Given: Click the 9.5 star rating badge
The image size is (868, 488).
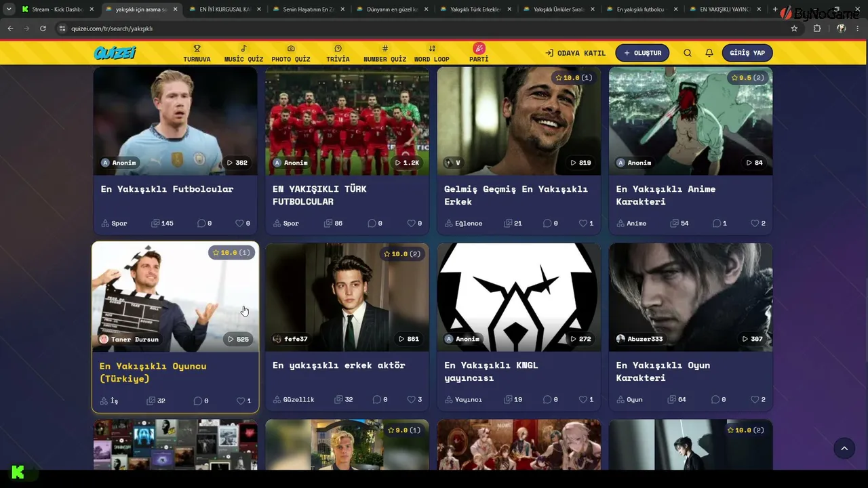Looking at the screenshot, I should click(747, 78).
